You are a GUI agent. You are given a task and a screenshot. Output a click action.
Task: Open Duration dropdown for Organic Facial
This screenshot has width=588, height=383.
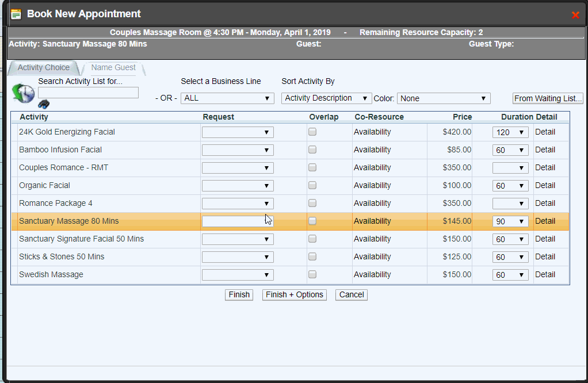pos(510,186)
